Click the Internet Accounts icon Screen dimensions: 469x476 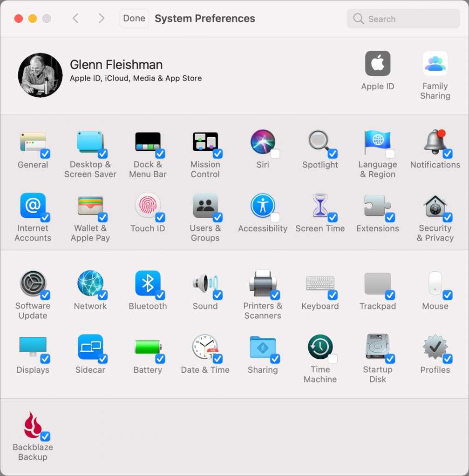(33, 206)
